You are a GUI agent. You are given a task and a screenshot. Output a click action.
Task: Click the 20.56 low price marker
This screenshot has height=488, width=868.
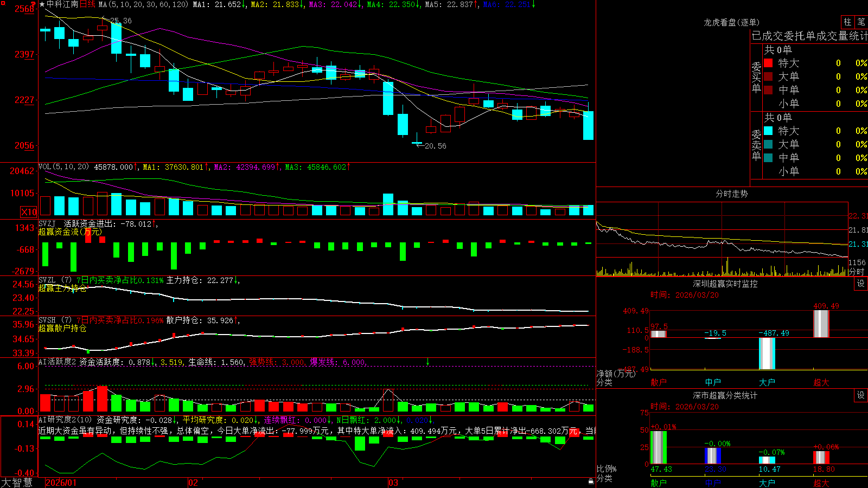435,146
